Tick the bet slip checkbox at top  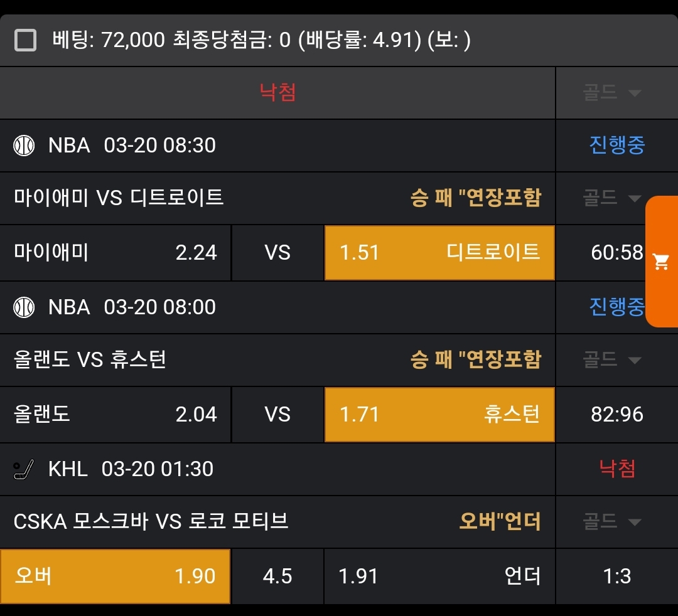pos(25,41)
